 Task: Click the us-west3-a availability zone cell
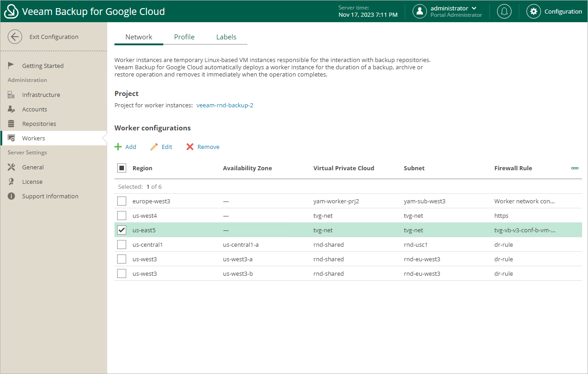coord(238,259)
